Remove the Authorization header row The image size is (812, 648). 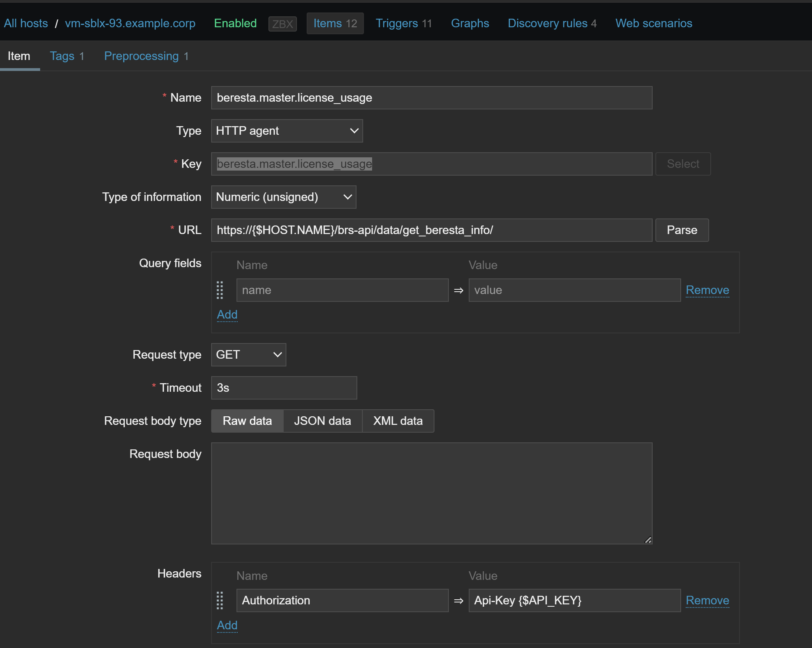pyautogui.click(x=707, y=600)
